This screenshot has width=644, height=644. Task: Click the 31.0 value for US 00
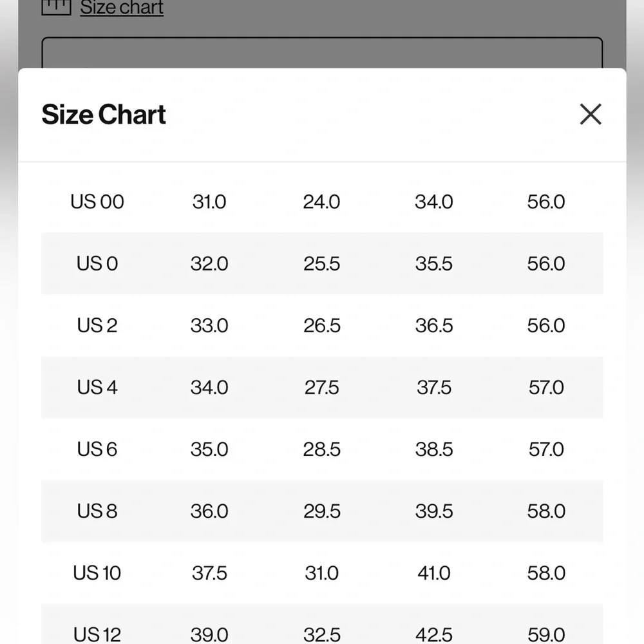pos(209,202)
